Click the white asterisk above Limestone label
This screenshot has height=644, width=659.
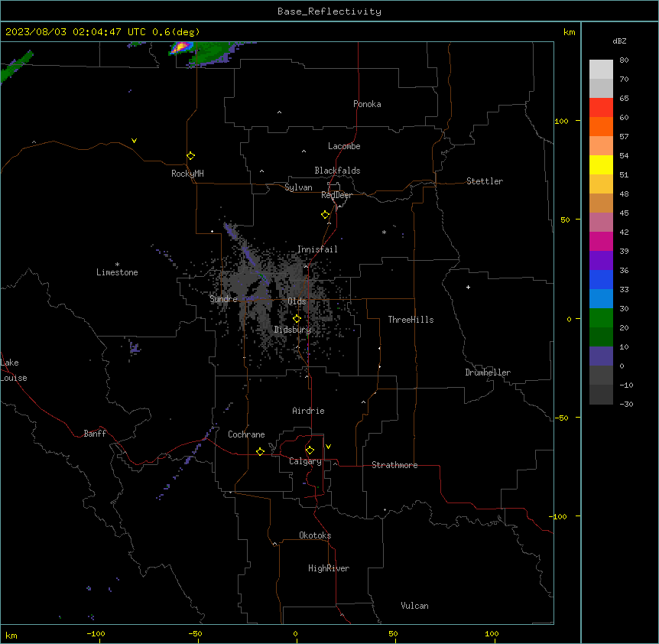tap(117, 265)
